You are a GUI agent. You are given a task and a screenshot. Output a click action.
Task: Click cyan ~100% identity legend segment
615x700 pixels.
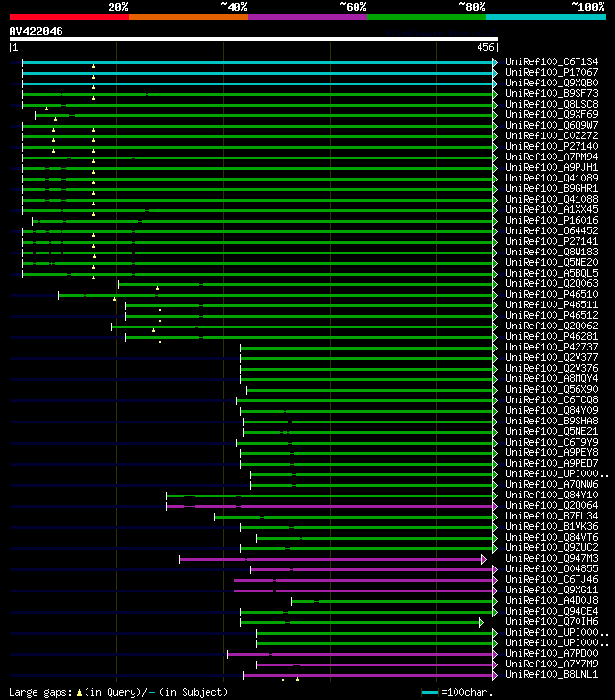pyautogui.click(x=546, y=17)
